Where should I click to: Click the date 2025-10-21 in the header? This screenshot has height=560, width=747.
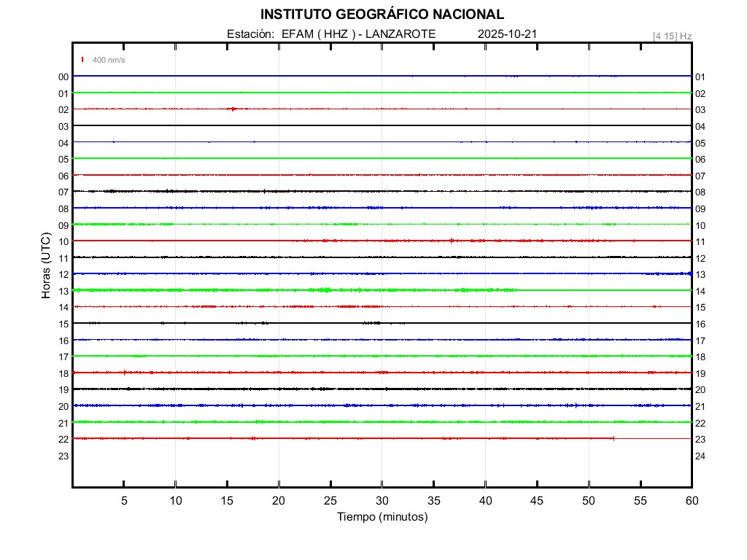(x=507, y=34)
